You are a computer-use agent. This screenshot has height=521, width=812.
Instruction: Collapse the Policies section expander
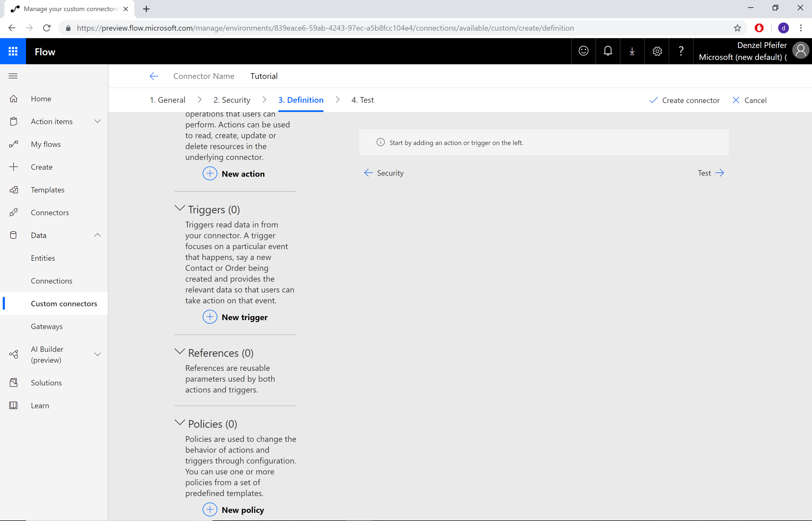tap(179, 423)
